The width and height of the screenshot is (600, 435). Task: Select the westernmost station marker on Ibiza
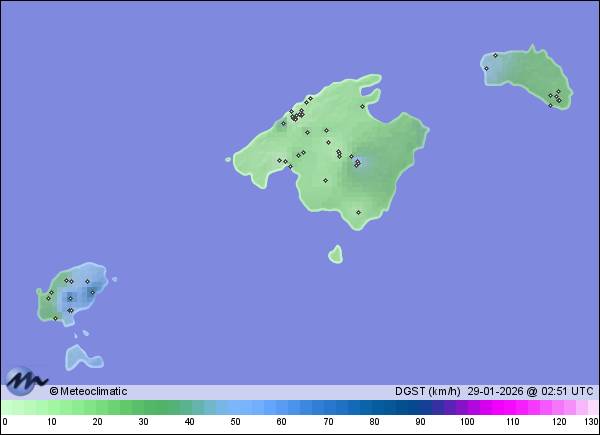pos(47,297)
